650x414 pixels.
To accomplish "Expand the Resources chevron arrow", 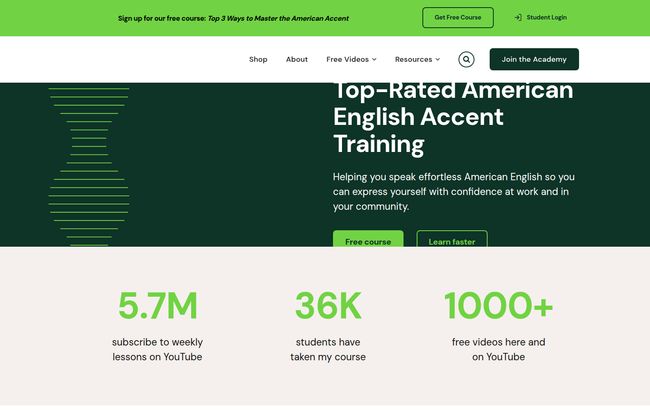I will click(x=437, y=60).
